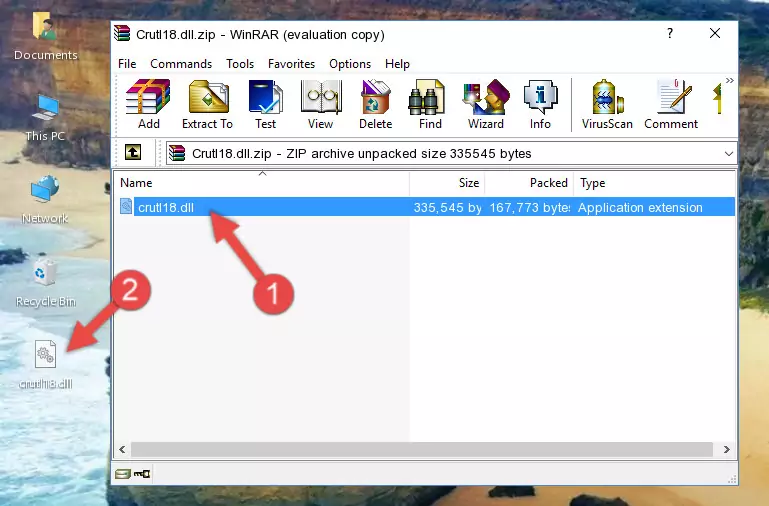Select the This PC desktop icon
769x506 pixels.
point(45,118)
